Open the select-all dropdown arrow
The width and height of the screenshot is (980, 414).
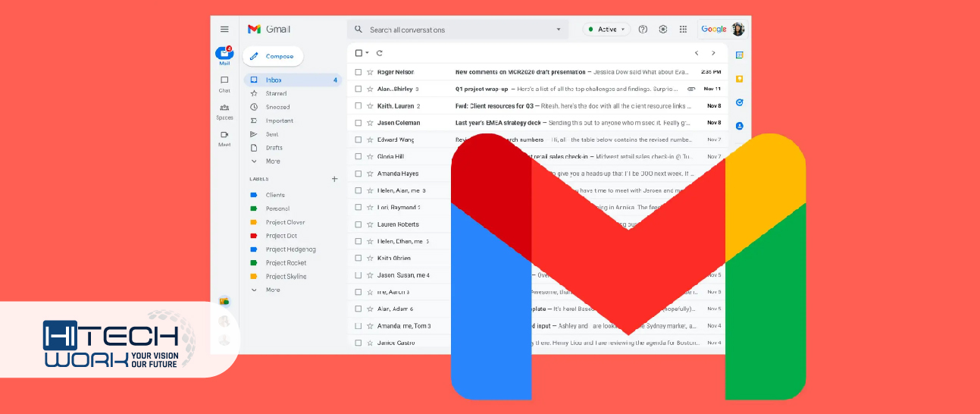click(368, 53)
